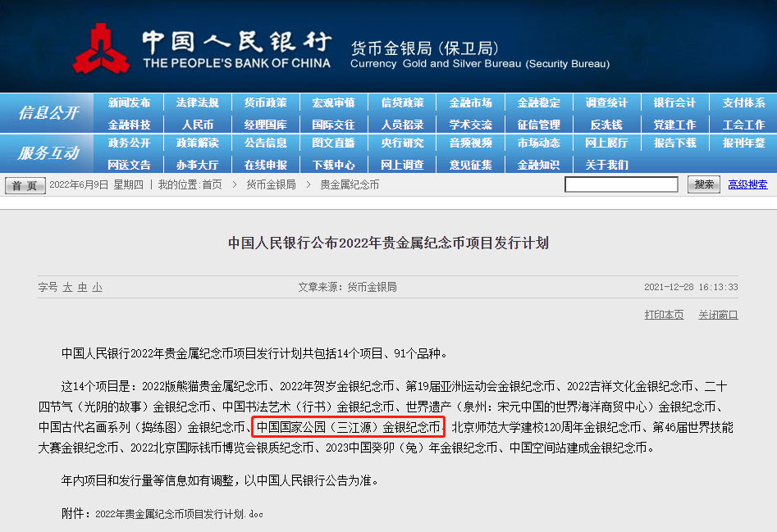Viewport: 777px width, 532px height.
Task: Choose 意见征集 in menu
Action: pos(471,165)
